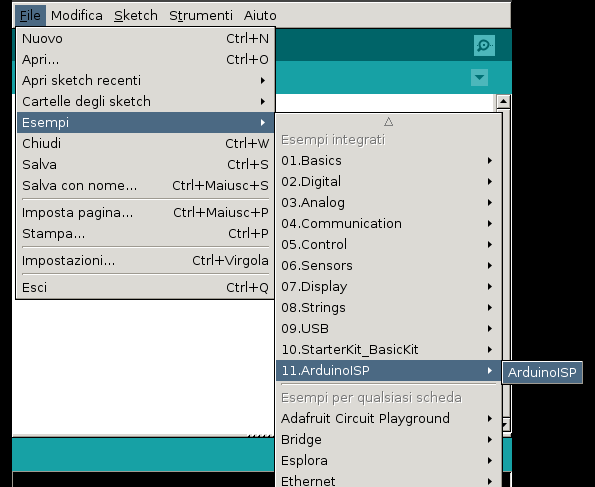Choose Esci to quit the IDE
595x487 pixels.
click(145, 288)
